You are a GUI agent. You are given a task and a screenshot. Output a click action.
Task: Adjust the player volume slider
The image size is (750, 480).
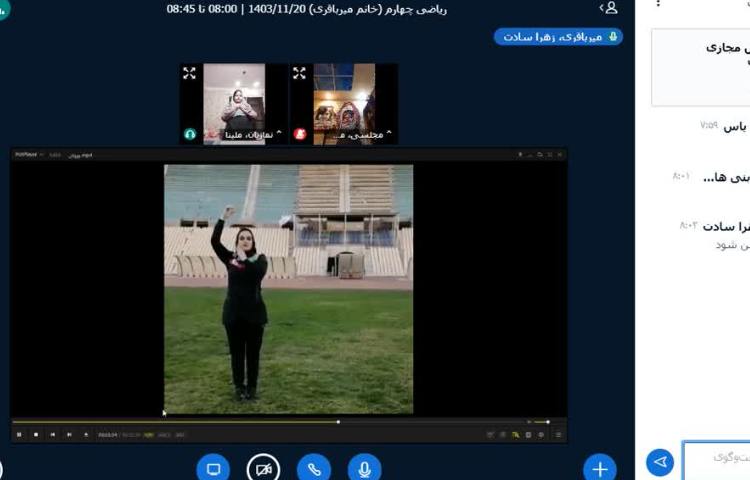pyautogui.click(x=541, y=422)
